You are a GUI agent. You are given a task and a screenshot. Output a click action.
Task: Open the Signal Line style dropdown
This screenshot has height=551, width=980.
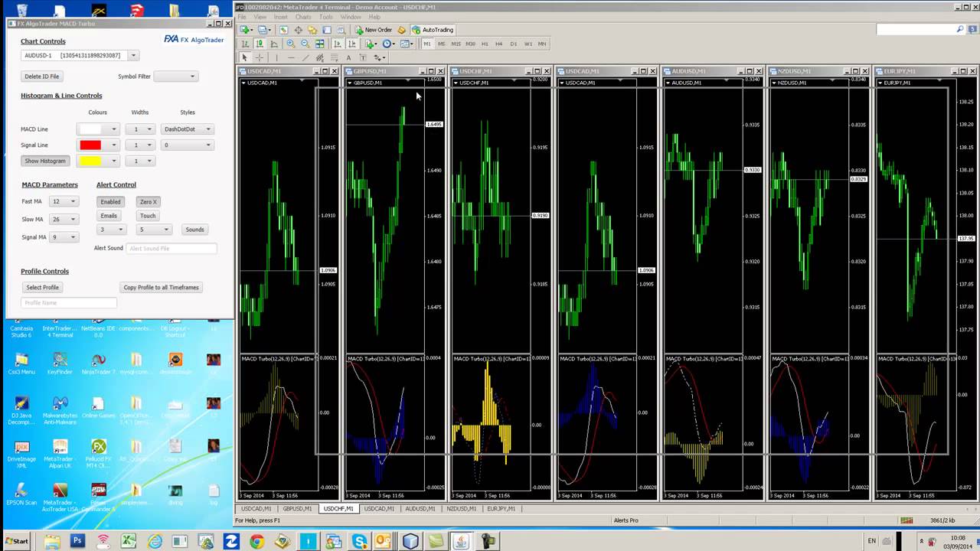point(187,145)
